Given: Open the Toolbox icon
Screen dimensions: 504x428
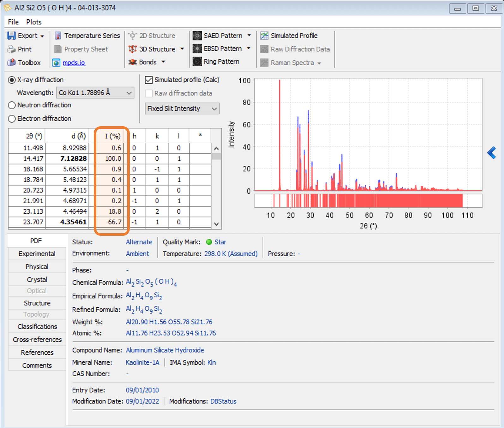Looking at the screenshot, I should point(11,62).
